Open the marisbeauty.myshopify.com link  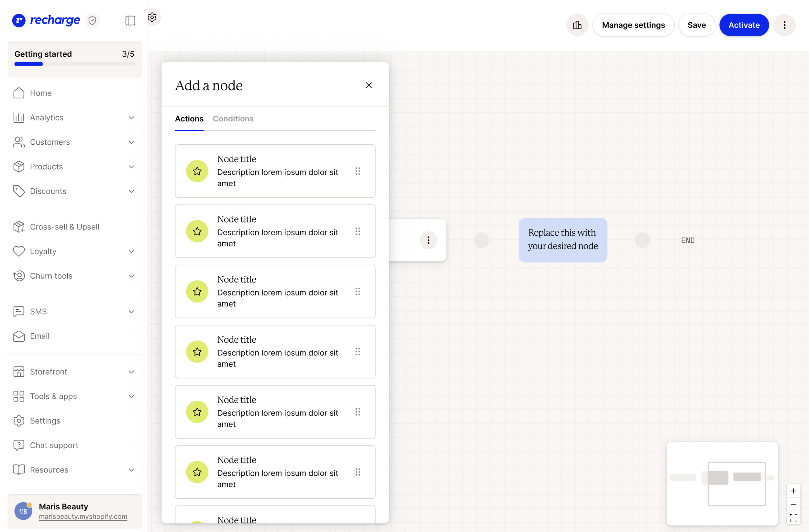pyautogui.click(x=83, y=516)
